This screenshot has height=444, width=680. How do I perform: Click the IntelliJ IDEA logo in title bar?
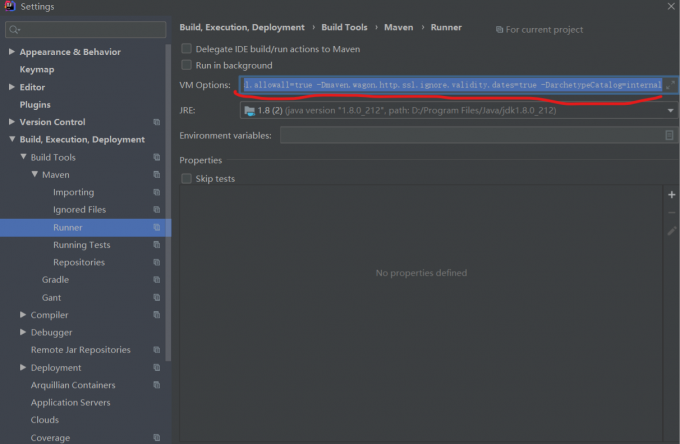(x=10, y=6)
